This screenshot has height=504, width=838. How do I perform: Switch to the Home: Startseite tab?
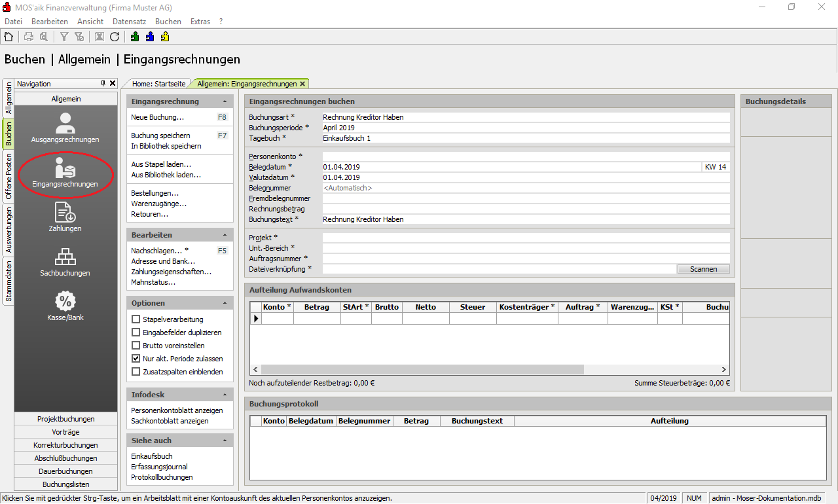point(159,84)
